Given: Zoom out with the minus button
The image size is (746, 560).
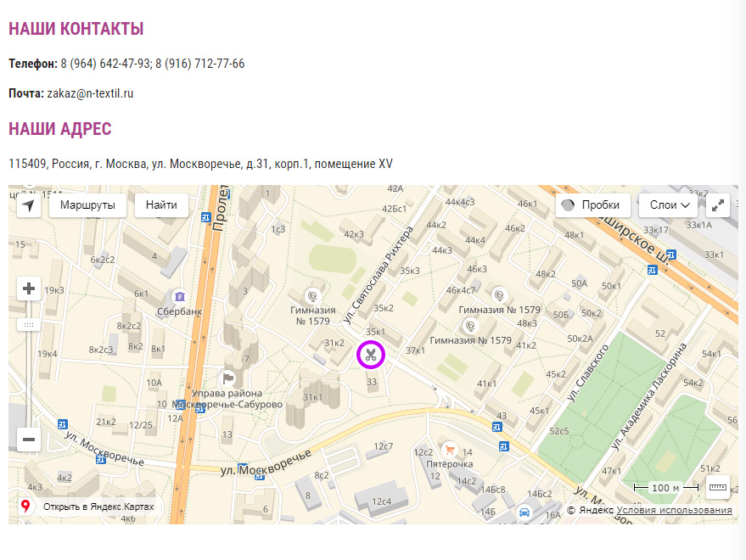Looking at the screenshot, I should (x=29, y=439).
